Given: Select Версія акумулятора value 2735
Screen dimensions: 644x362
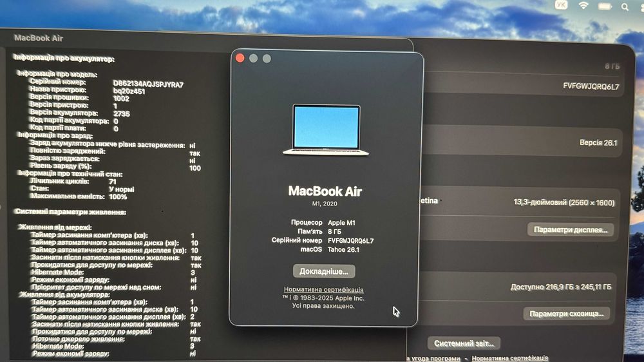Looking at the screenshot, I should pyautogui.click(x=122, y=114).
